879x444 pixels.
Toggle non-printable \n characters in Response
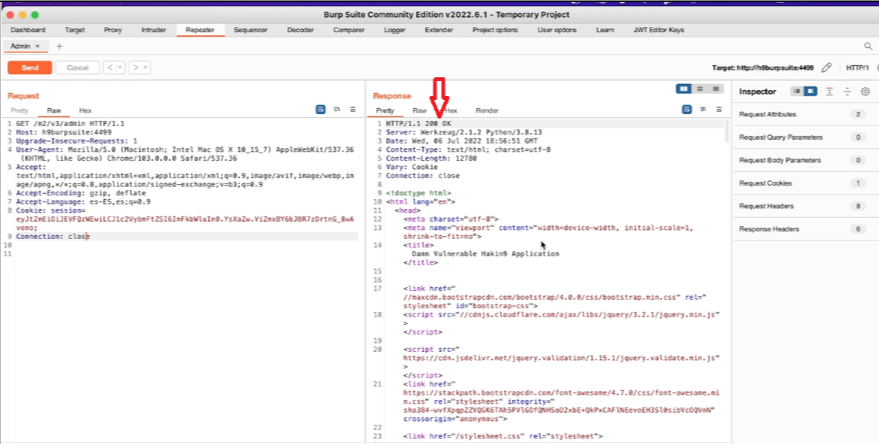tap(703, 110)
